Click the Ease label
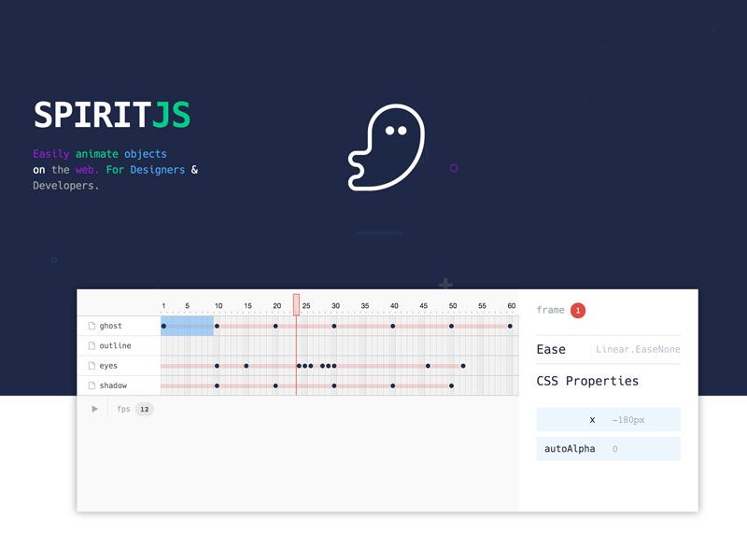The width and height of the screenshot is (747, 560). [551, 349]
